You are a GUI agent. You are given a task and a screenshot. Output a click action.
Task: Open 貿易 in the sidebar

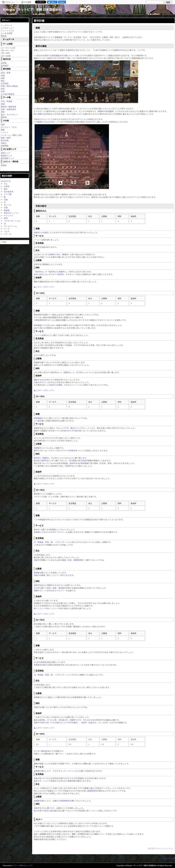coord(3,112)
